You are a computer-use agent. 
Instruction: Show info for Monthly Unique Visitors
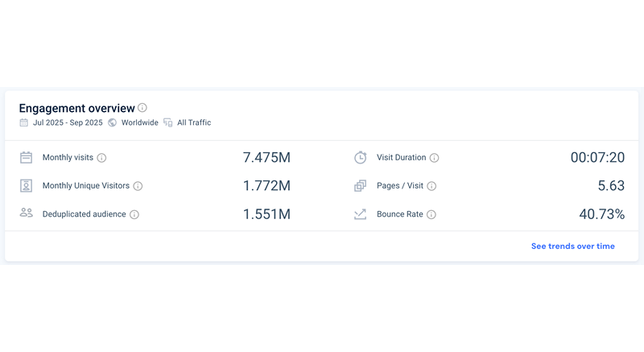138,186
